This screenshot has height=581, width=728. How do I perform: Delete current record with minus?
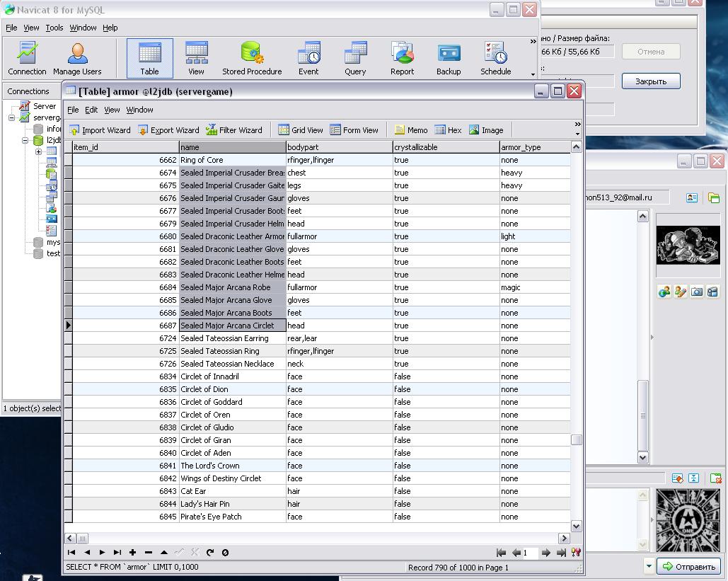[x=149, y=552]
